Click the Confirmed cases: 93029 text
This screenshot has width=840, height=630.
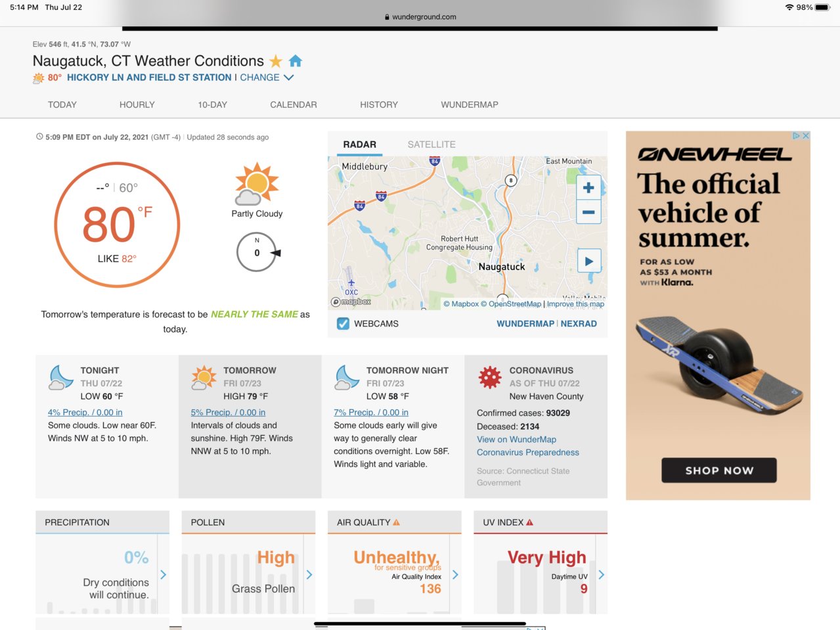click(523, 413)
